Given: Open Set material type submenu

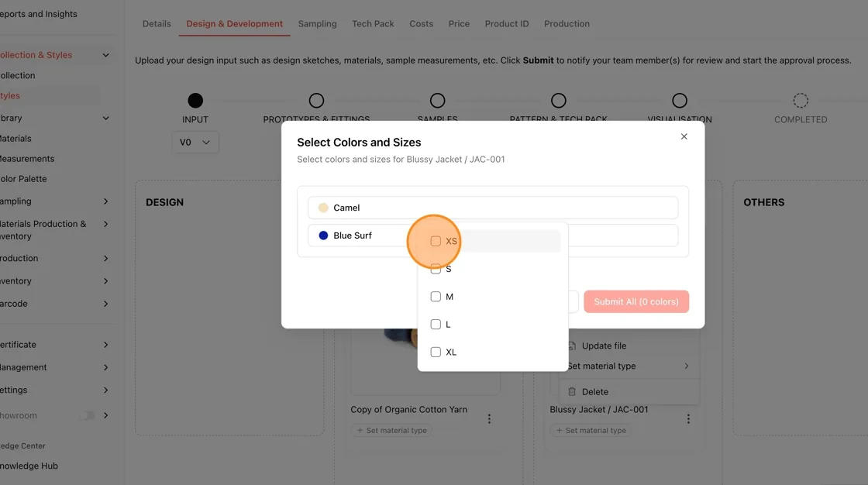Looking at the screenshot, I should tap(629, 366).
